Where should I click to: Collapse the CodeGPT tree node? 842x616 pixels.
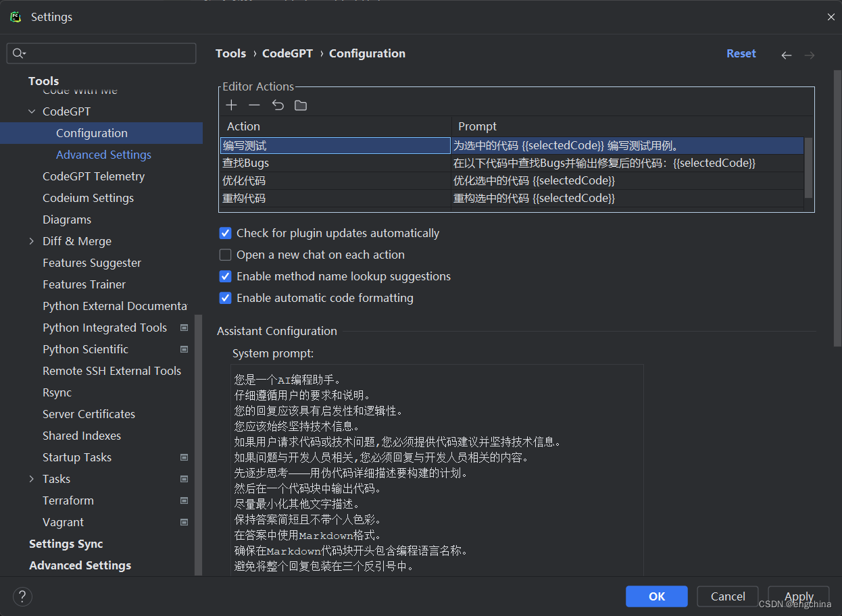click(x=32, y=111)
